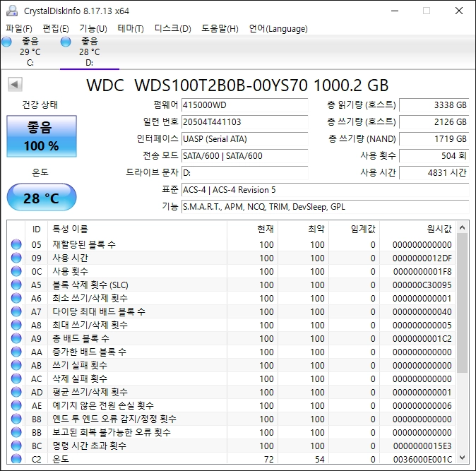Viewport: 476px width, 471px height.
Task: Click the 좋음 100 % health status button
Action: [42, 136]
